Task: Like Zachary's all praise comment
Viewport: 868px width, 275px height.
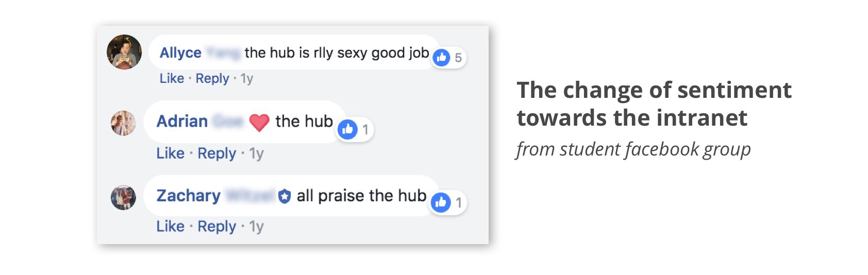Action: pos(171,226)
